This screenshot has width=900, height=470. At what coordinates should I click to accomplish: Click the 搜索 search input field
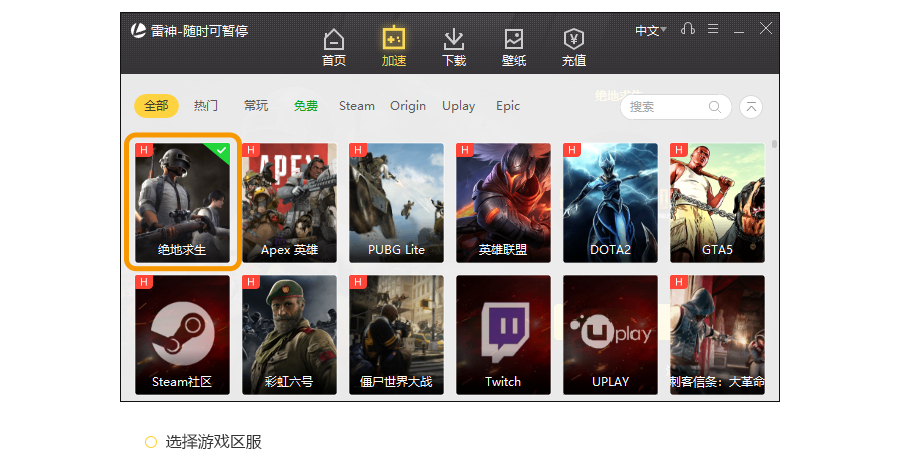coord(676,107)
